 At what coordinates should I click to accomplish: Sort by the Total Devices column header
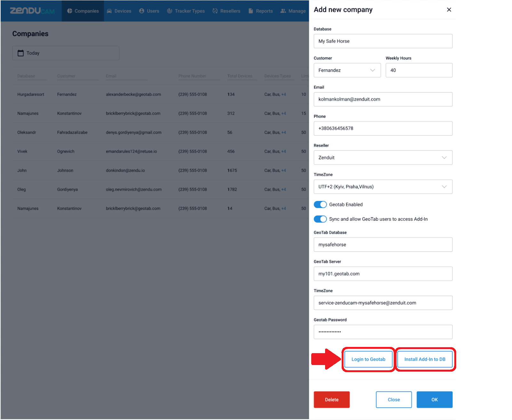coord(240,76)
